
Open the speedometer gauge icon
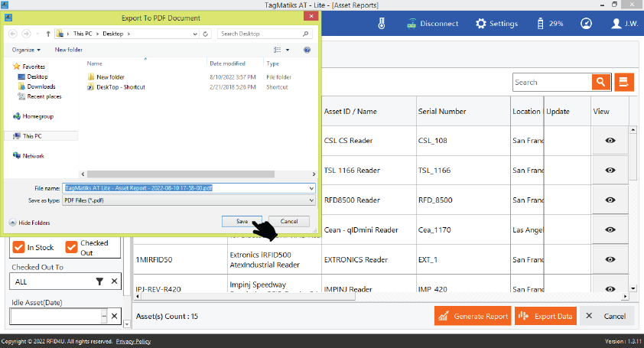pyautogui.click(x=586, y=24)
